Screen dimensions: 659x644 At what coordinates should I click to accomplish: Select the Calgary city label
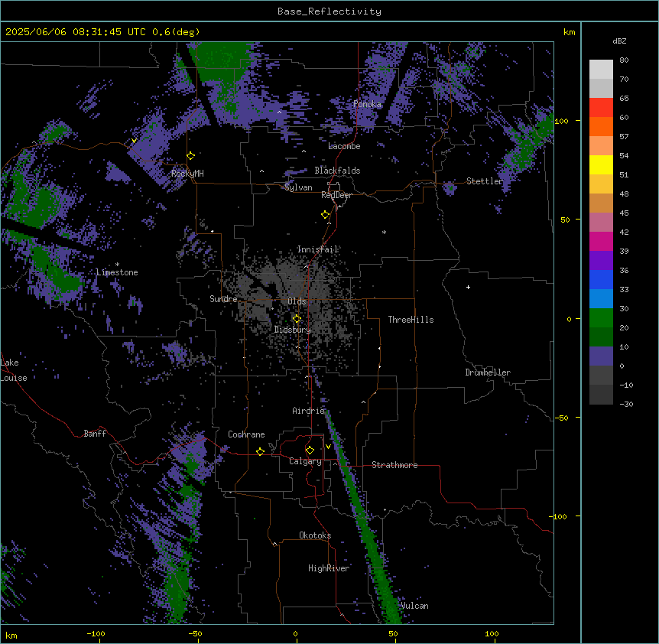(305, 461)
